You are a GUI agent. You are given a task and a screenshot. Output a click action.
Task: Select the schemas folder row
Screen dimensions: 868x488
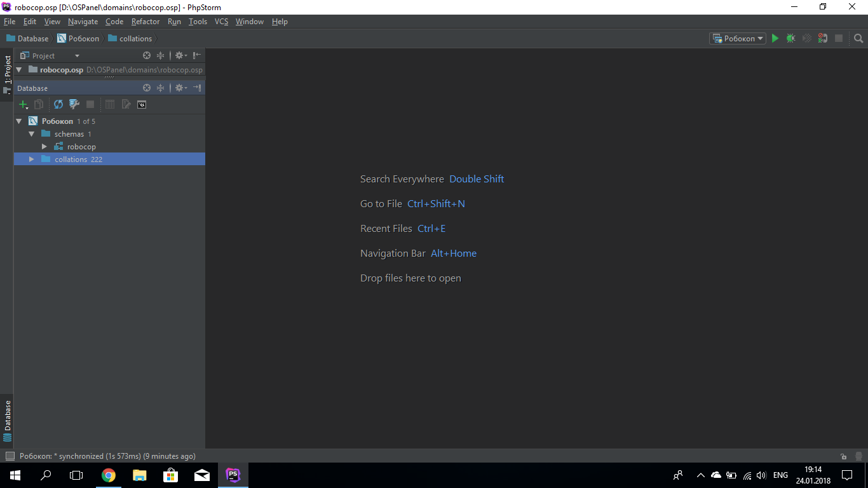109,134
